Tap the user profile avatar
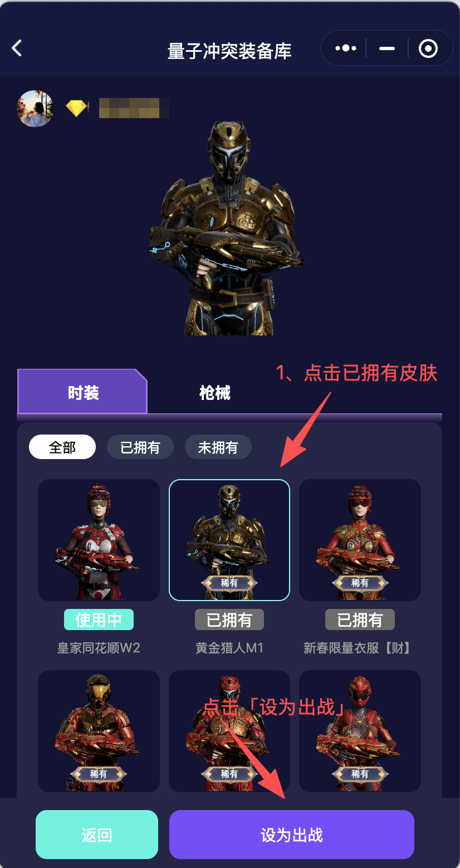 click(x=35, y=109)
